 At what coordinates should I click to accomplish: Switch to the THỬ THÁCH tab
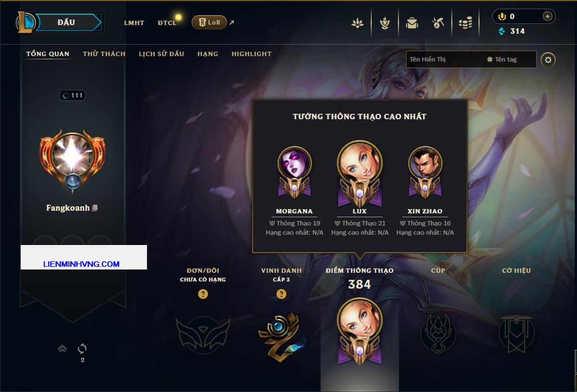coord(104,54)
